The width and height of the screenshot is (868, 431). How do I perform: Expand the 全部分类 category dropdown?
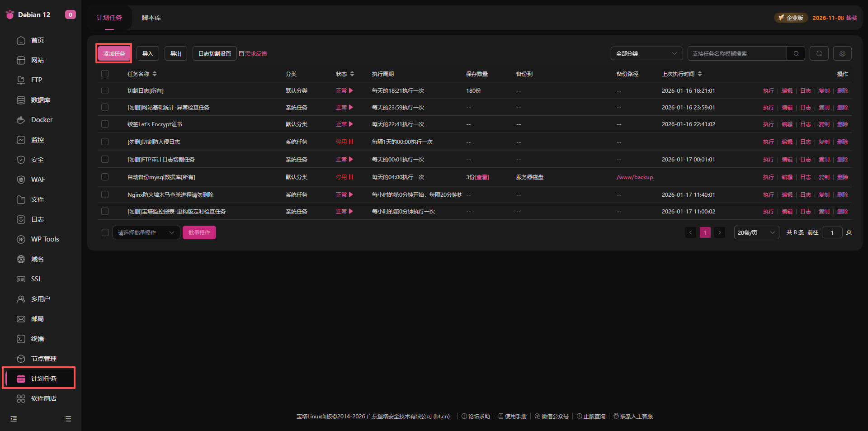point(646,53)
